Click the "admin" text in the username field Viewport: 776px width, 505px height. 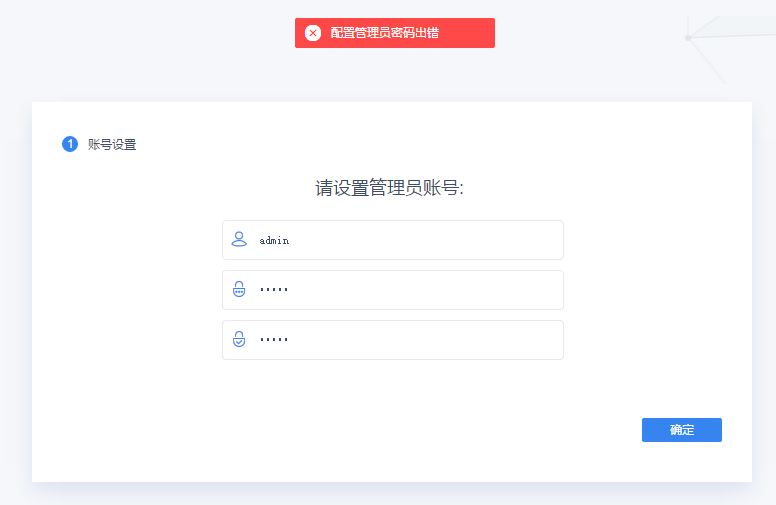[274, 241]
